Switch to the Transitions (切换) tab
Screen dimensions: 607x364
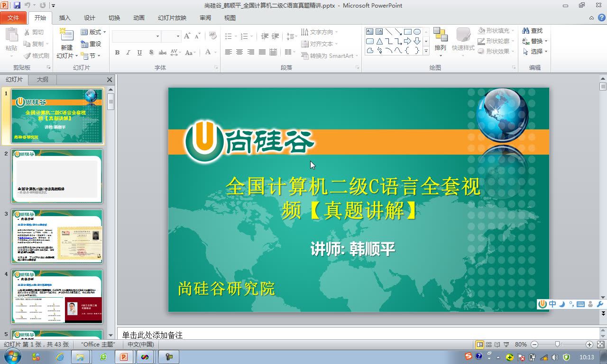[114, 18]
